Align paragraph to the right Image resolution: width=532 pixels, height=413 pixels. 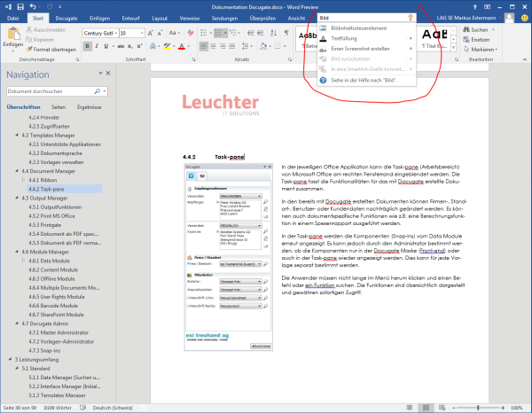click(x=223, y=46)
